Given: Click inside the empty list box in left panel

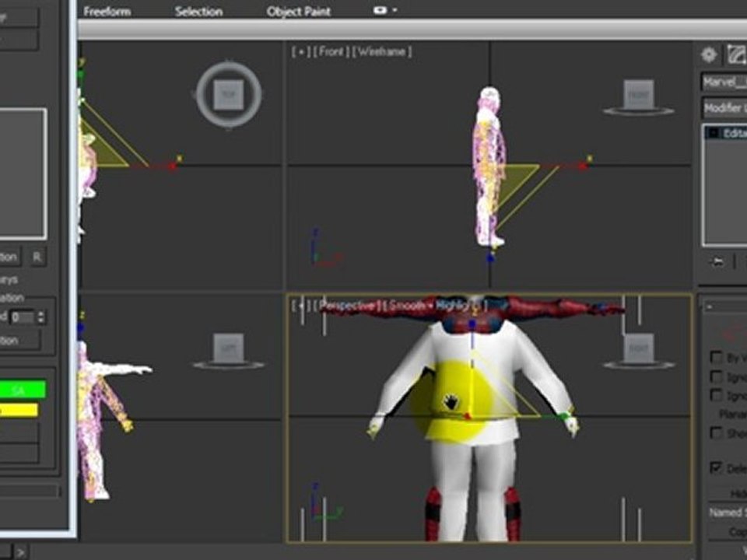Looking at the screenshot, I should tap(23, 173).
